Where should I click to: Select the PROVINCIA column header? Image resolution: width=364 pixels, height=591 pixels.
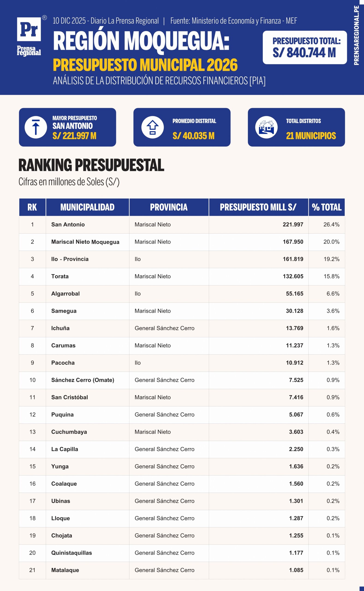click(169, 207)
